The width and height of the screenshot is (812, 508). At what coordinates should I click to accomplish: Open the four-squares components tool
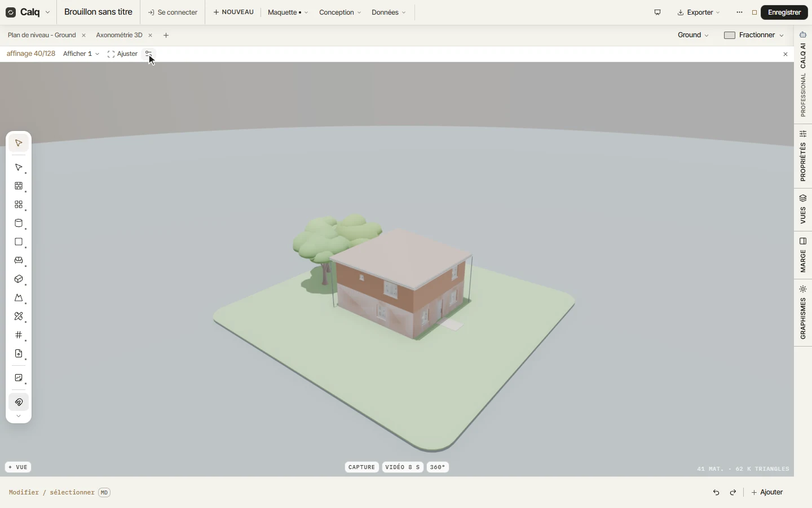click(19, 205)
